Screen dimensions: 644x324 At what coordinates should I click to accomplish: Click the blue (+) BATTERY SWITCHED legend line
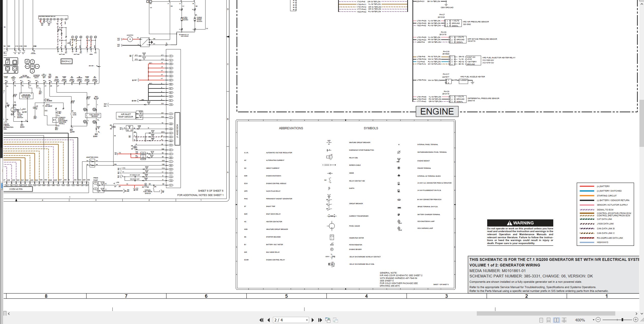587,191
